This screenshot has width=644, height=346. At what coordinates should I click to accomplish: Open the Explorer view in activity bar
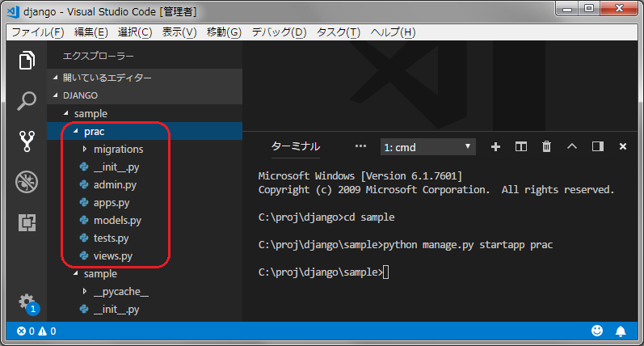pyautogui.click(x=27, y=61)
